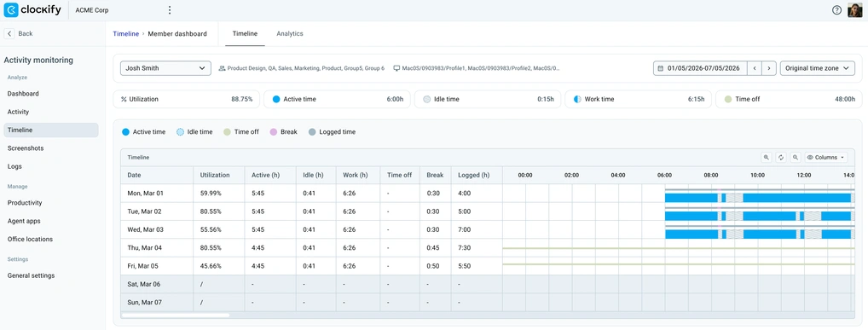Go to next date range with right arrow
Screen dimensions: 868x330
pos(769,68)
